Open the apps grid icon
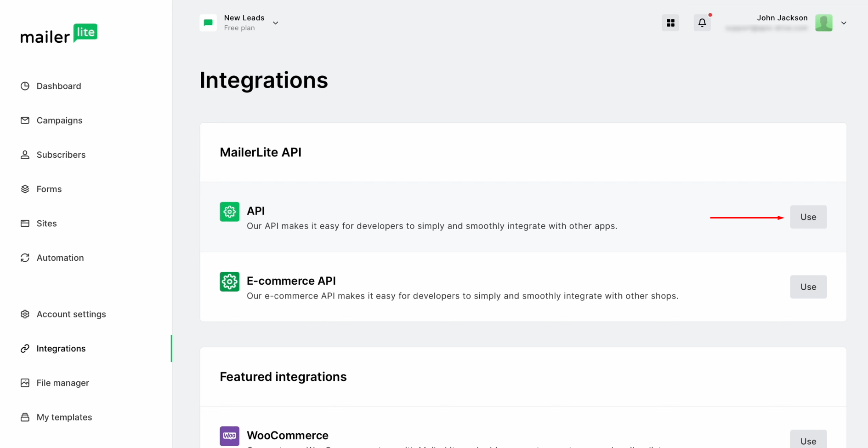This screenshot has width=868, height=448. tap(670, 23)
